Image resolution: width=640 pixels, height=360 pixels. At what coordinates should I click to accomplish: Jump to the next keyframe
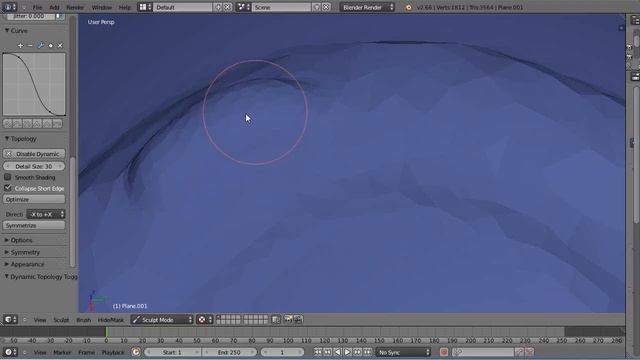357,352
